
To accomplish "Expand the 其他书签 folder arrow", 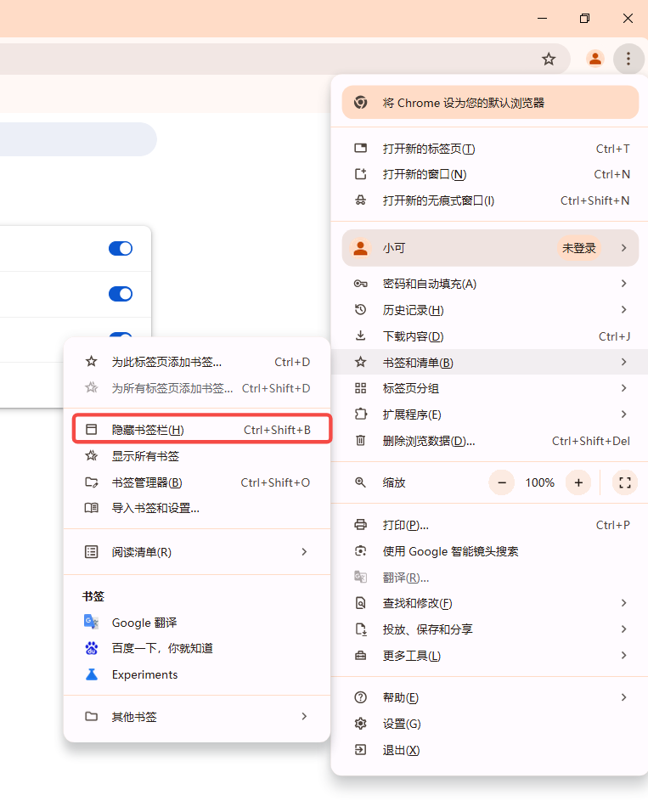I will point(305,717).
